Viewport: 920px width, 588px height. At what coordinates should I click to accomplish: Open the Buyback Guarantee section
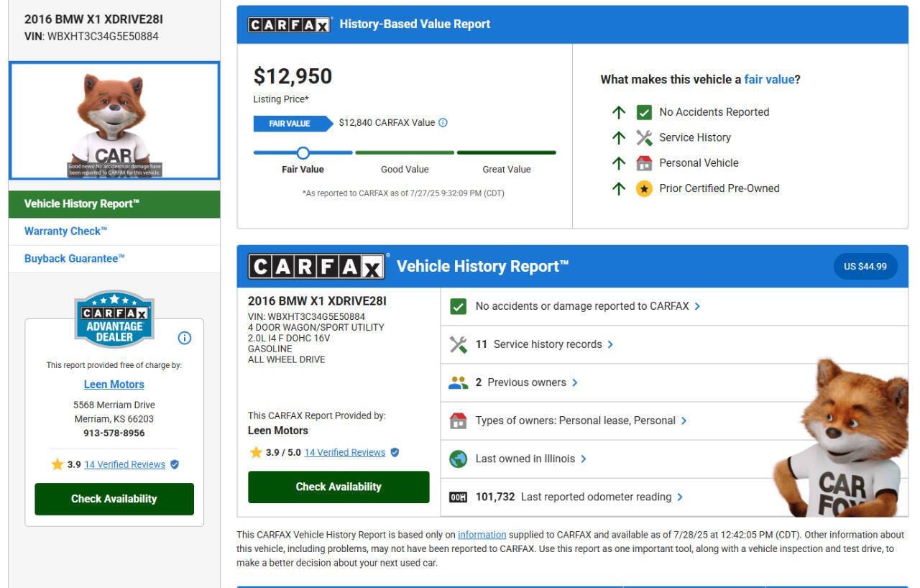(114, 259)
